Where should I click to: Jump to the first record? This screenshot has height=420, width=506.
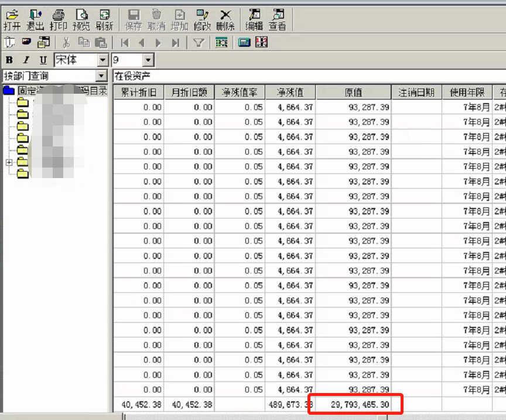pyautogui.click(x=125, y=43)
